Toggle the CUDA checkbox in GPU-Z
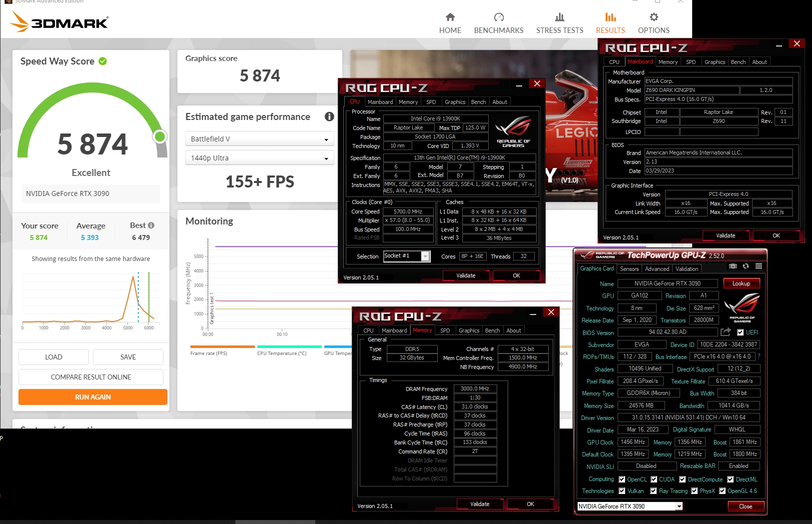The width and height of the screenshot is (812, 524). coord(654,479)
